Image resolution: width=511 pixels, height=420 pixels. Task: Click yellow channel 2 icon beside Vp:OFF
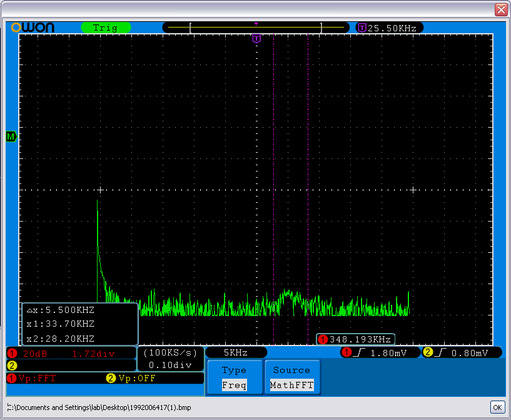[111, 379]
